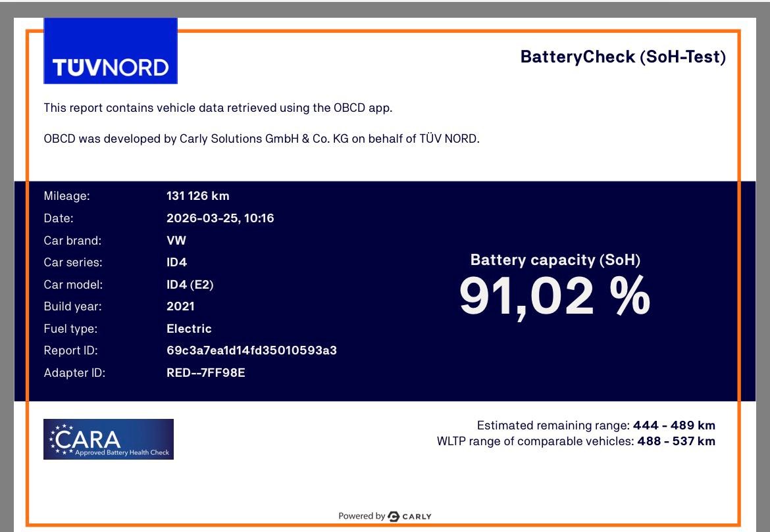Viewport: 770px width, 532px height.
Task: Click the TÜV NORD logo
Action: pyautogui.click(x=111, y=52)
